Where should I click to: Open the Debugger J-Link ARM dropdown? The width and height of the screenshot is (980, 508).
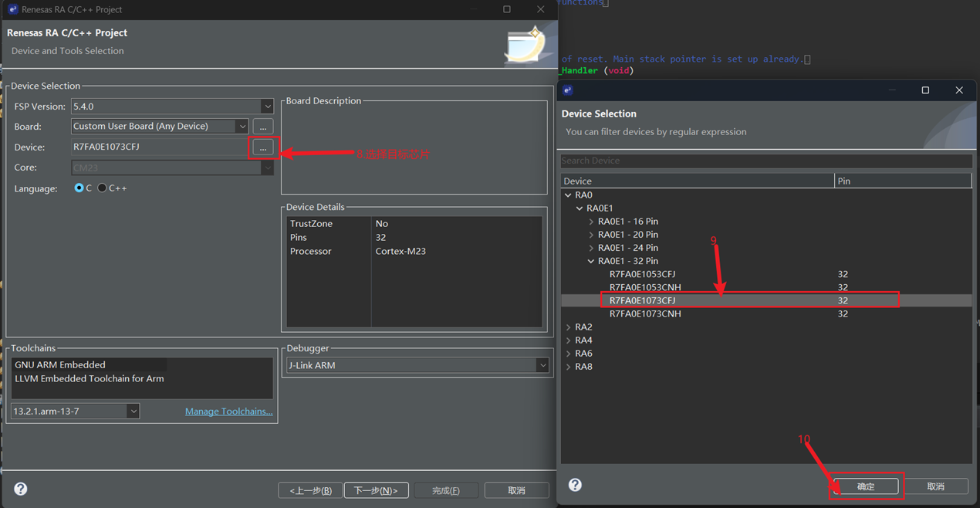point(542,365)
